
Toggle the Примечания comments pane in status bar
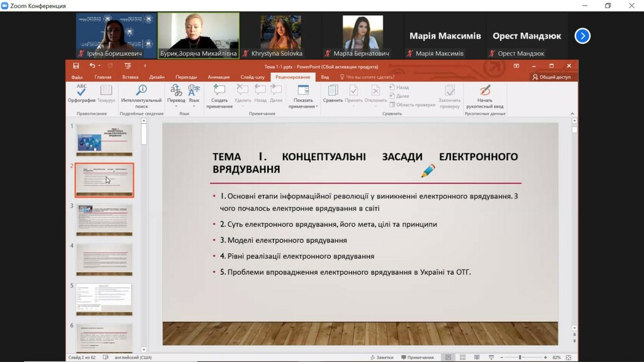click(x=418, y=358)
